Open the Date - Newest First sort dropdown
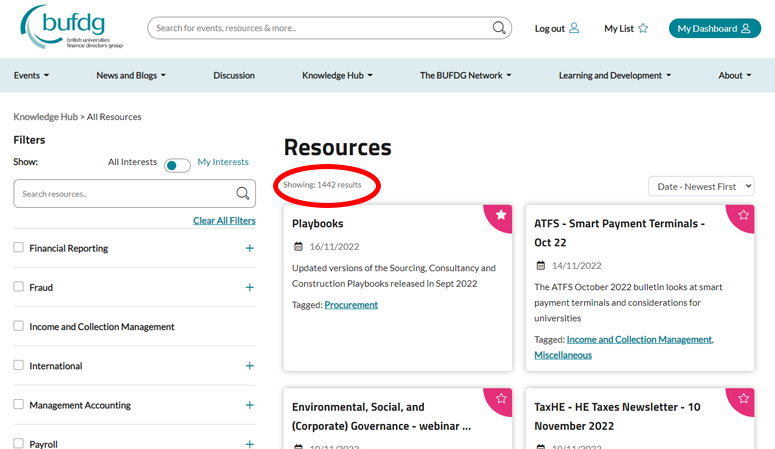This screenshot has width=775, height=449. coord(700,186)
